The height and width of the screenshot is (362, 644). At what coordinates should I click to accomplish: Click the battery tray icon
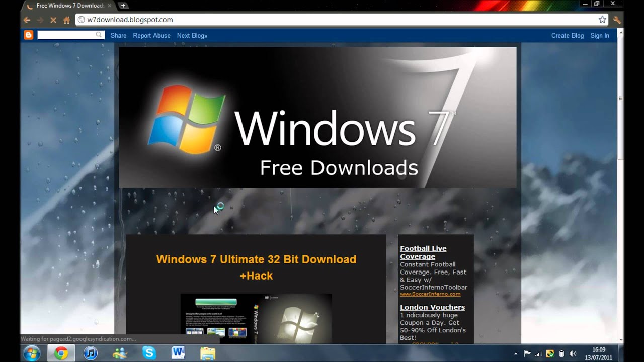point(561,353)
